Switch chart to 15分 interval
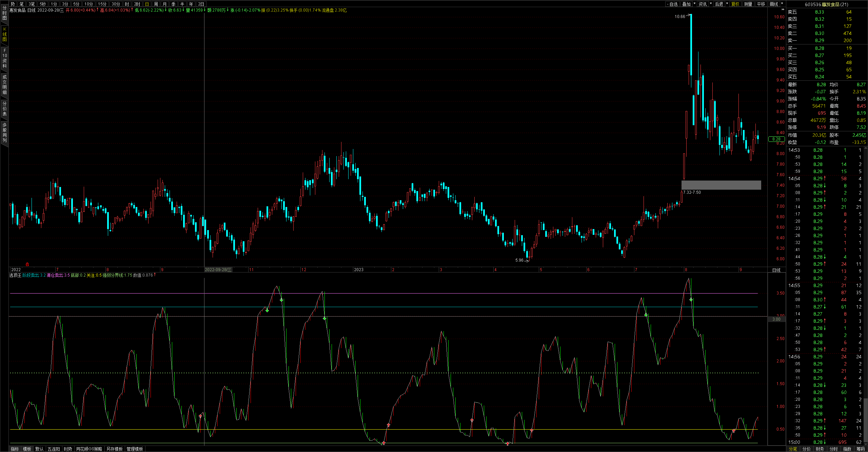This screenshot has width=868, height=452. click(102, 4)
